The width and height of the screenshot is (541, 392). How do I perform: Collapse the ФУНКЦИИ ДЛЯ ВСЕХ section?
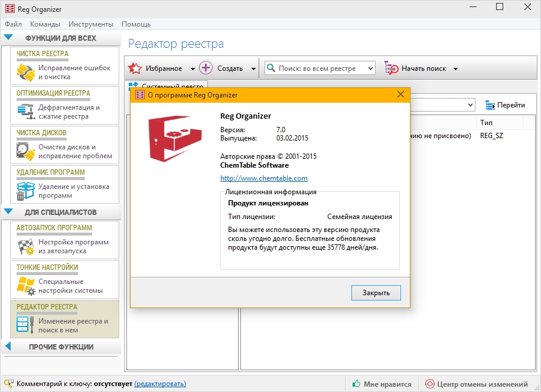coord(9,37)
